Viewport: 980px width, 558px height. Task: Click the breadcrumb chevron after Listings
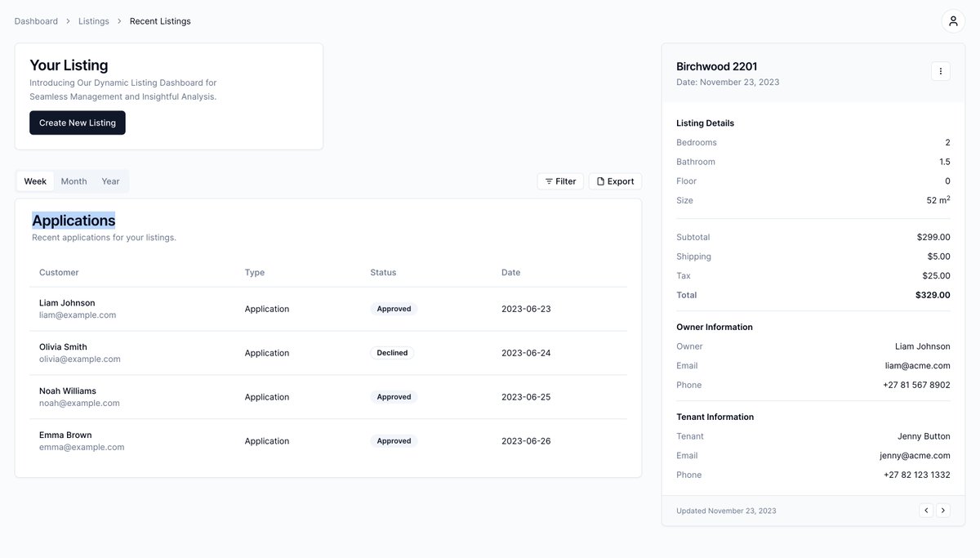pyautogui.click(x=118, y=20)
